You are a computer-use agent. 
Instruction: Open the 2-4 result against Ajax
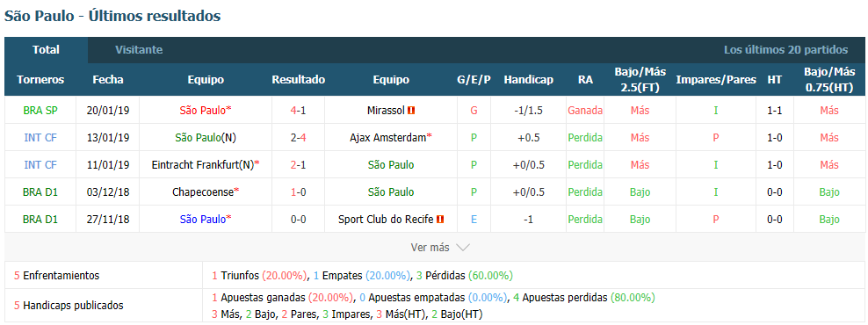coord(299,137)
